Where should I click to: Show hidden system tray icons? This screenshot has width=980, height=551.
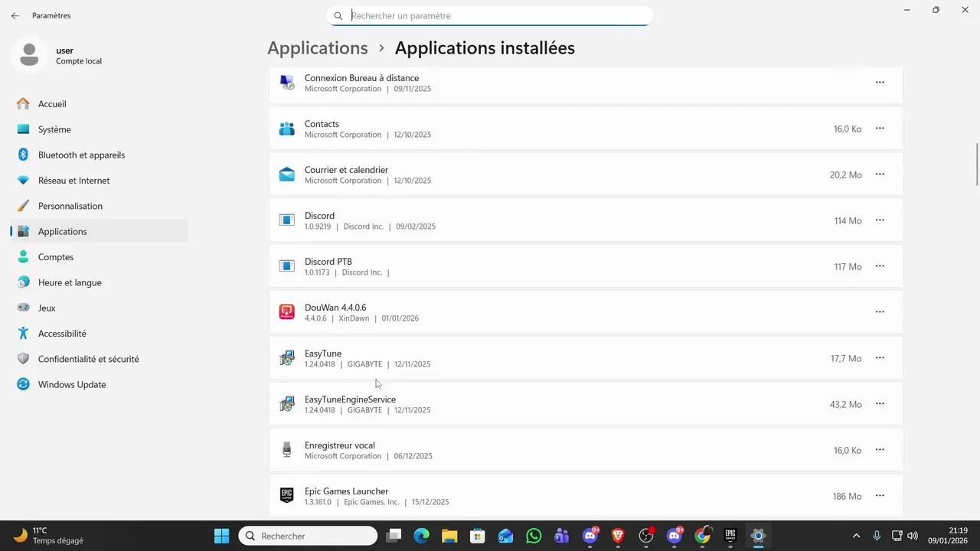coord(856,536)
